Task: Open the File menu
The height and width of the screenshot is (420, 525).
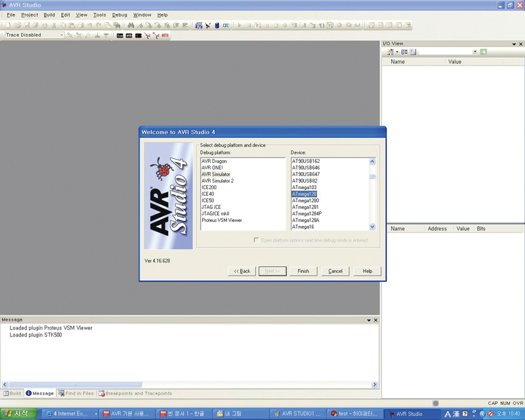Action: coord(10,15)
